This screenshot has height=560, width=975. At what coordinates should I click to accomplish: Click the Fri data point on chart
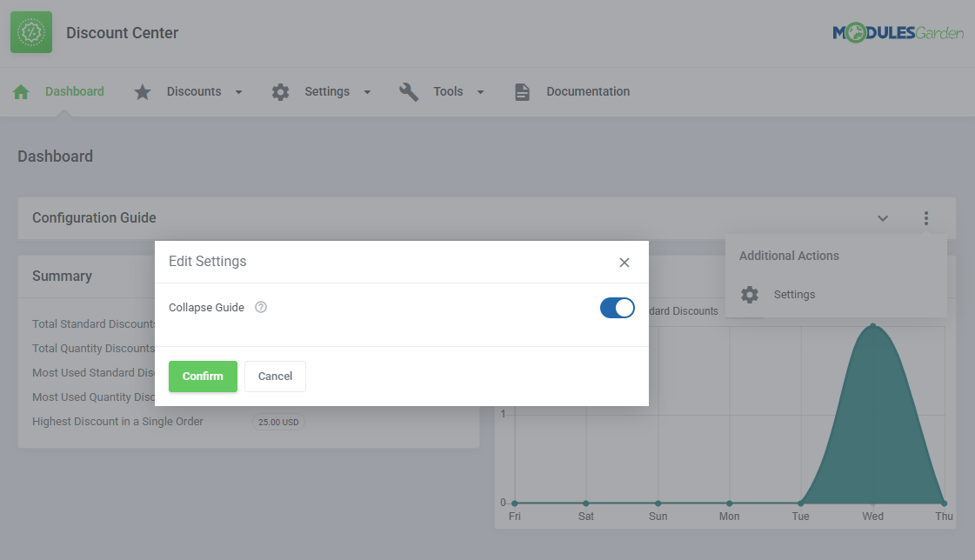(x=515, y=503)
